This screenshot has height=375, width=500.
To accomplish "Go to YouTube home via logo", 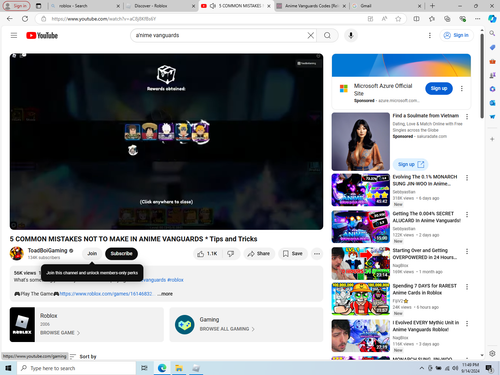I will (x=42, y=35).
